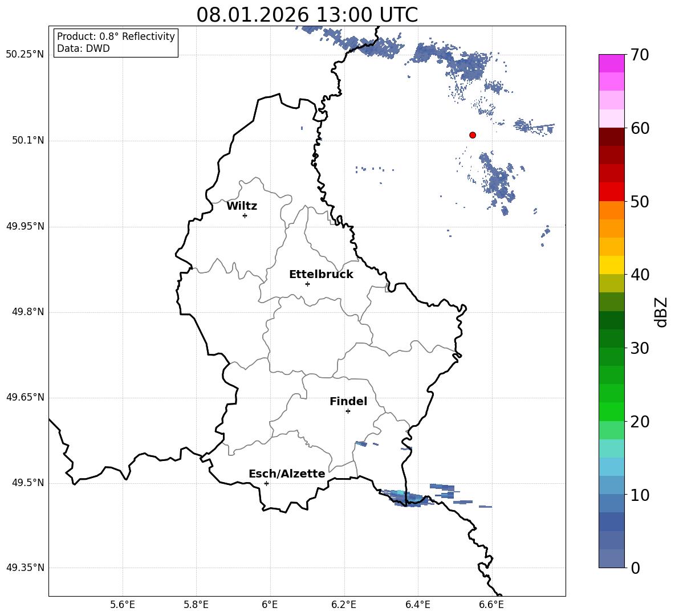Click the 49.35°N latitude label
Screen dimensions: 675x616
pos(25,568)
